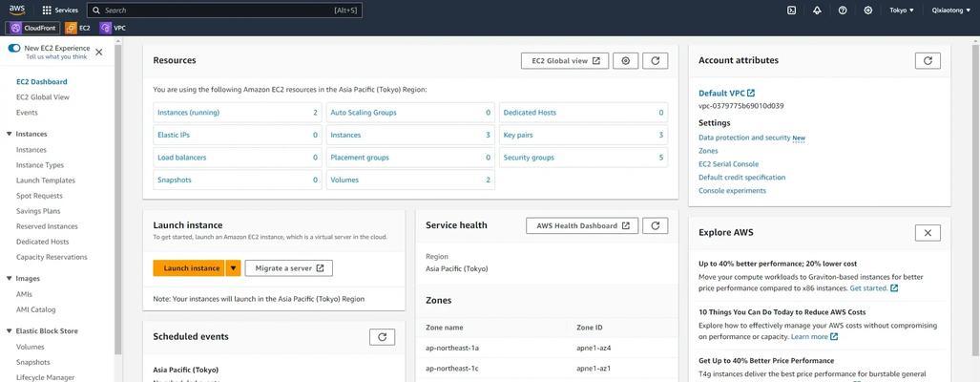Open the Qixiaotong account dropdown
Image resolution: width=980 pixels, height=382 pixels.
click(950, 10)
